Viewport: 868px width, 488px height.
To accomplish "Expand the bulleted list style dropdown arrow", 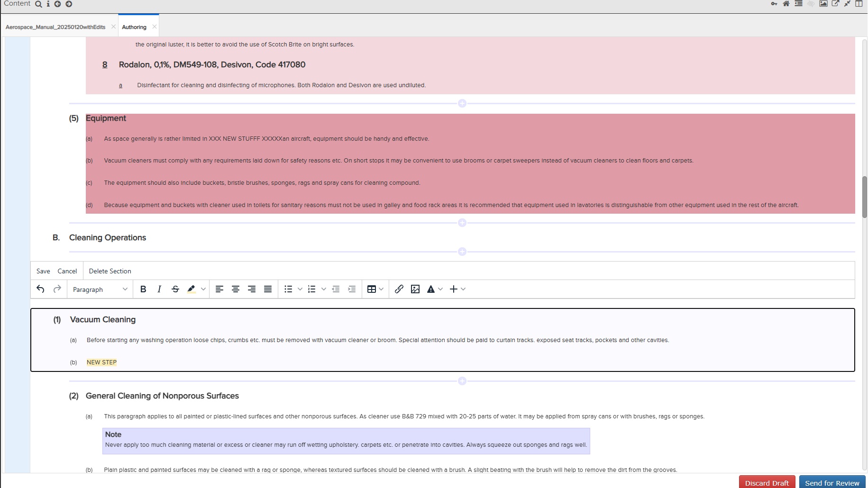I will tap(300, 289).
